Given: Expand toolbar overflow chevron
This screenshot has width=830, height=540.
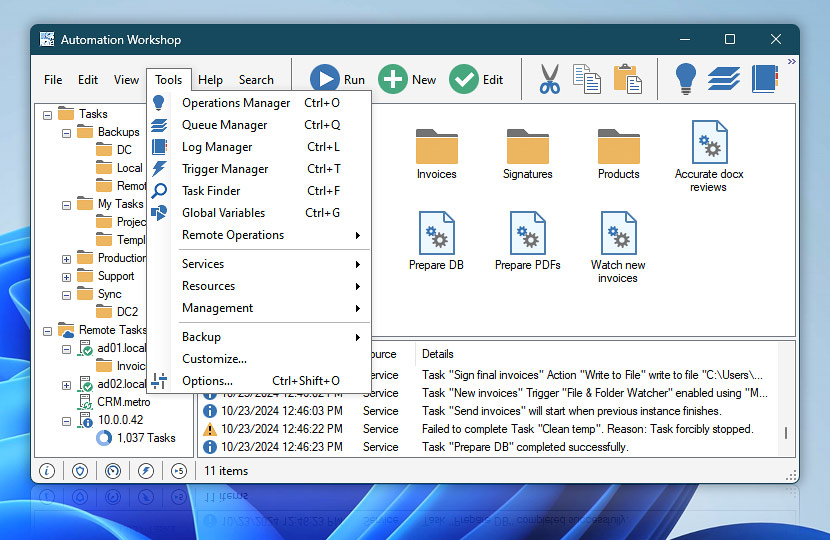Looking at the screenshot, I should (791, 62).
